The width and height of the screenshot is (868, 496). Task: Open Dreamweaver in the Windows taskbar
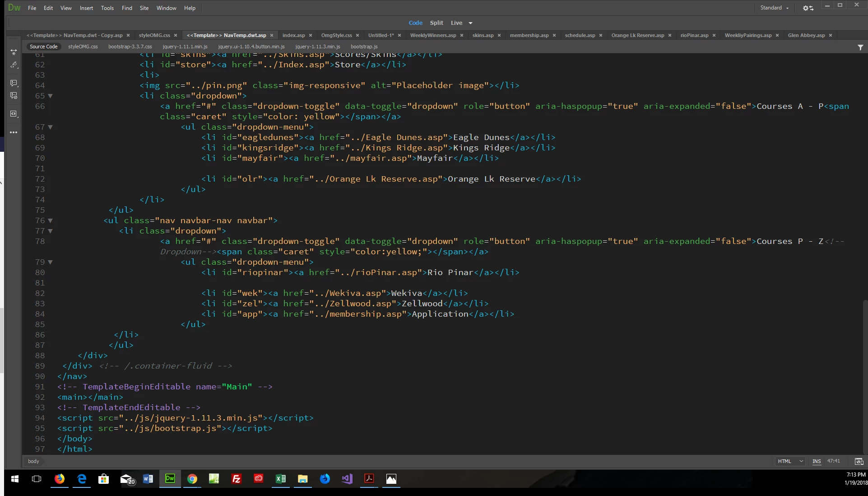coord(170,479)
